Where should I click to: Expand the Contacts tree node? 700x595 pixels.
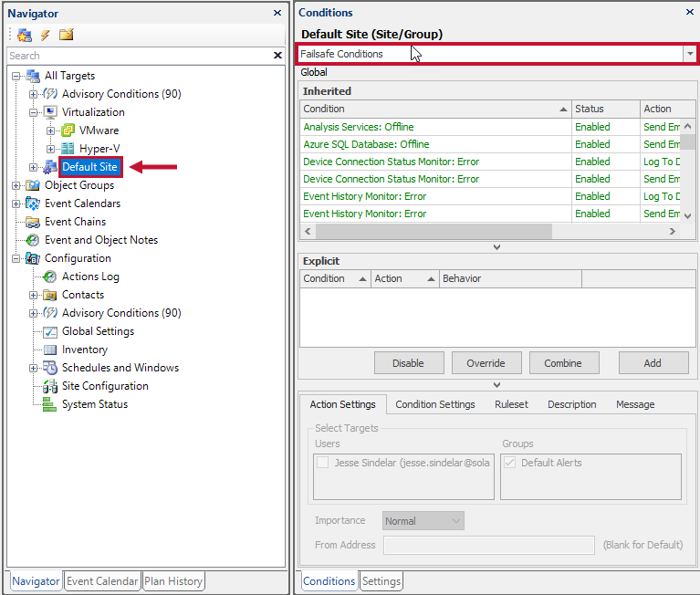(x=34, y=295)
